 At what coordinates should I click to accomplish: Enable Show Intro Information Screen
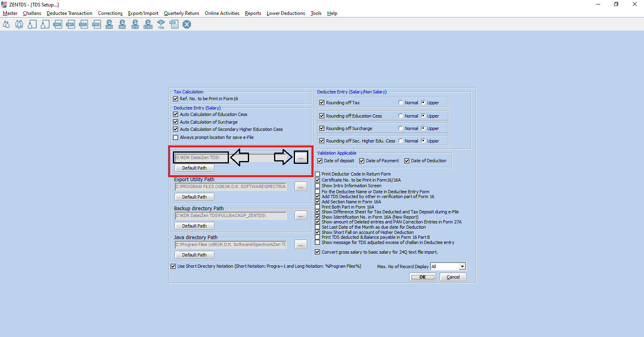tap(317, 186)
